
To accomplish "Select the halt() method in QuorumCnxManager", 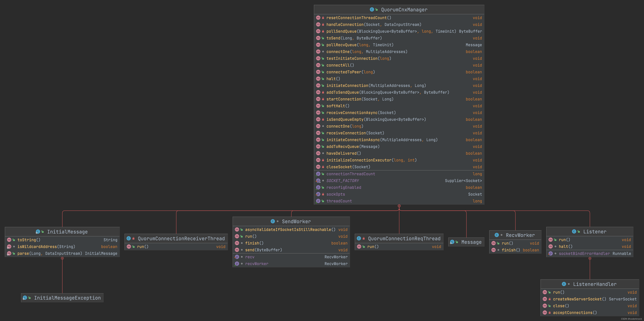I will click(x=333, y=79).
